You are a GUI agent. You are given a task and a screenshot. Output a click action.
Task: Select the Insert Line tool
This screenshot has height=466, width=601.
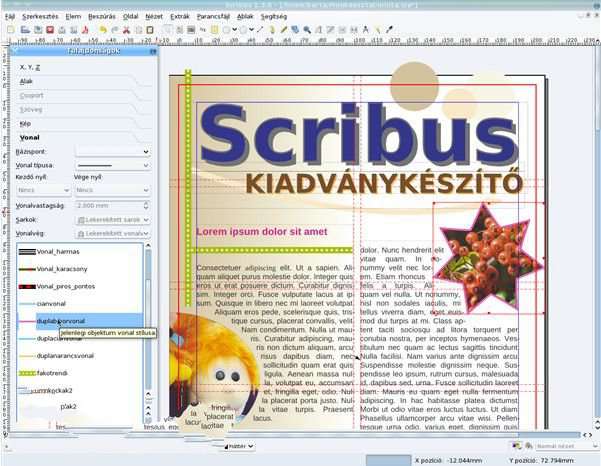tap(260, 30)
